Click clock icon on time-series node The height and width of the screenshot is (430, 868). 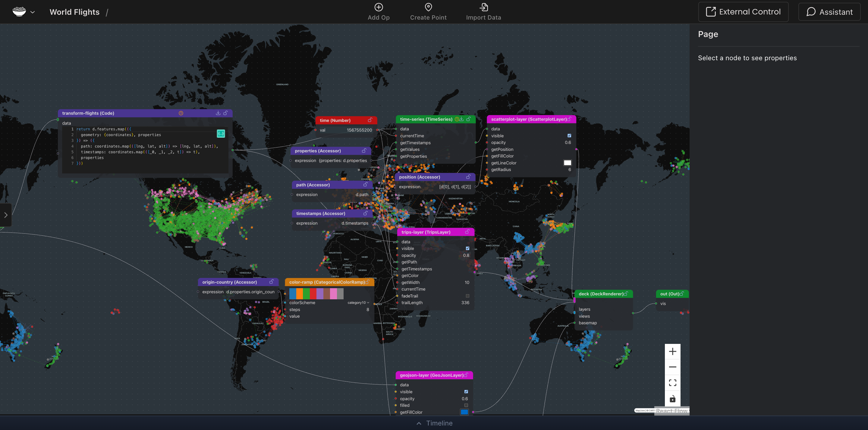point(457,119)
